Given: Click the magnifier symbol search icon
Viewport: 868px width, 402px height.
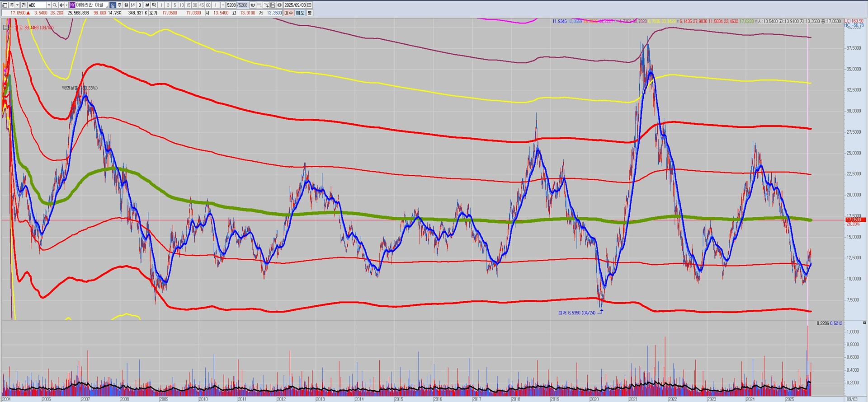Looking at the screenshot, I should pyautogui.click(x=55, y=5).
